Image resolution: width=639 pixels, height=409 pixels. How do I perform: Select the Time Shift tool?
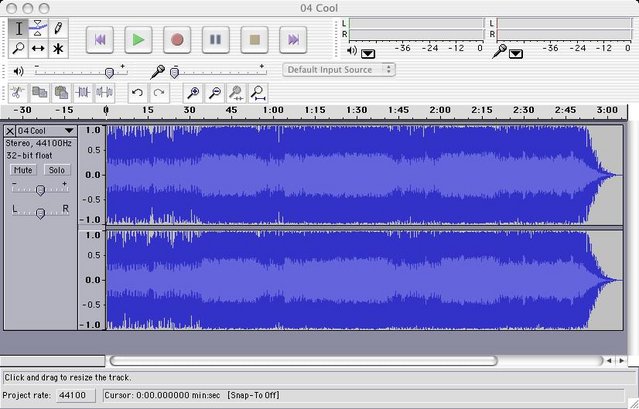pyautogui.click(x=38, y=48)
